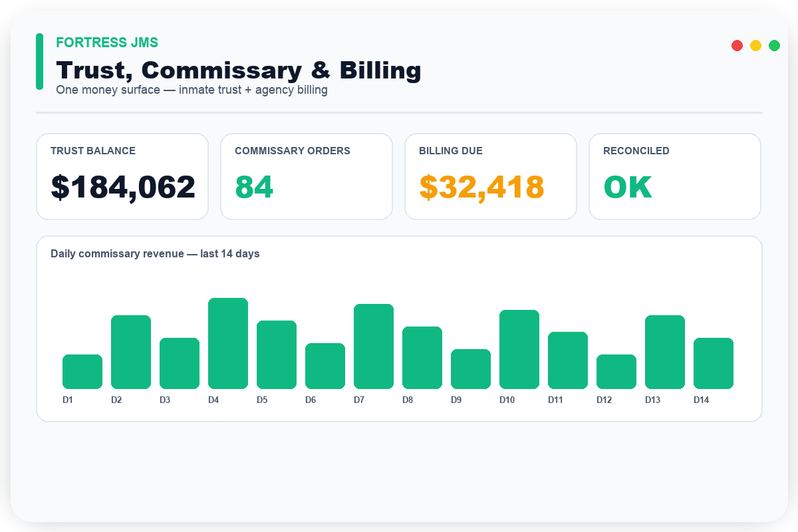This screenshot has width=798, height=532.
Task: Click the BILLING DUE card label
Action: (451, 151)
